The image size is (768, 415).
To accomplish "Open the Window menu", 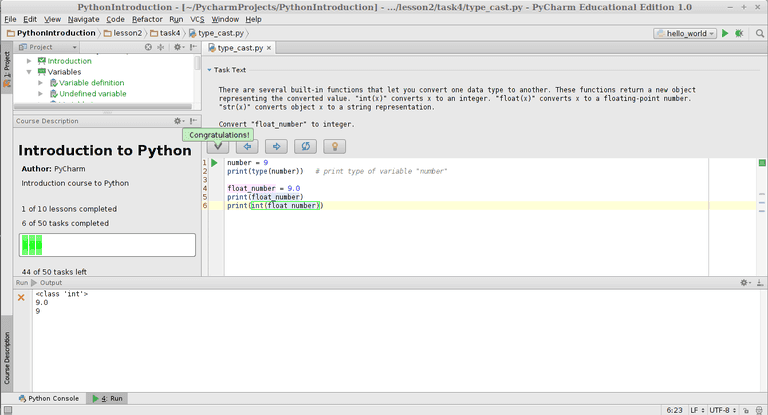I will (225, 19).
